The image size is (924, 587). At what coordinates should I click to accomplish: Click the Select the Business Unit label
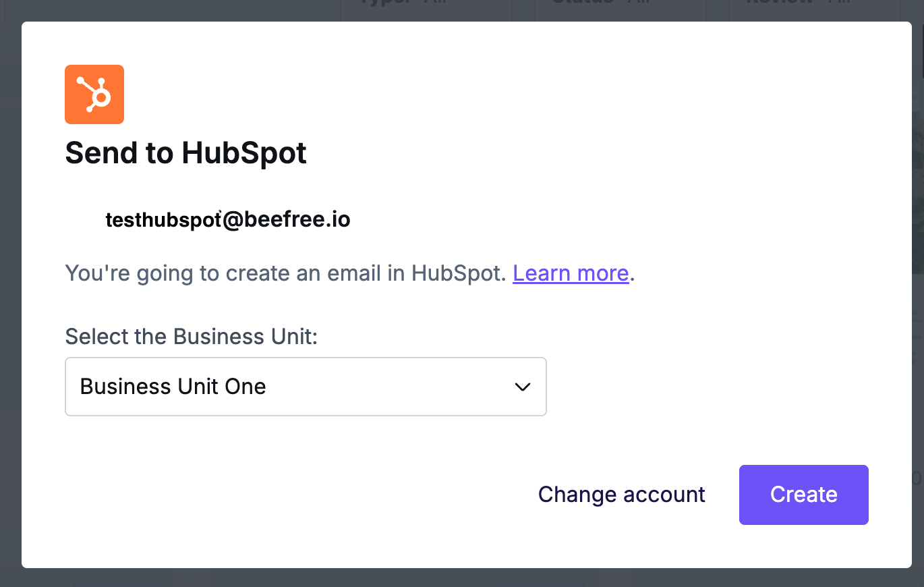(192, 336)
